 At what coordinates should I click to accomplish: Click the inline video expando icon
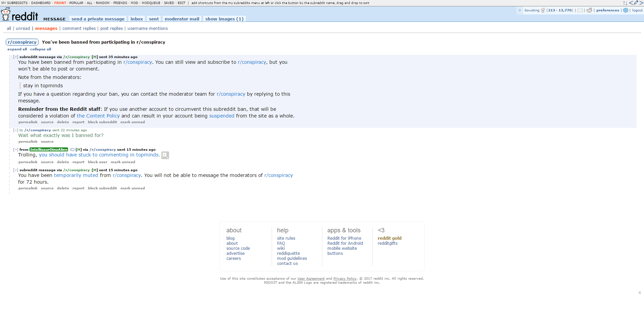coord(165,155)
